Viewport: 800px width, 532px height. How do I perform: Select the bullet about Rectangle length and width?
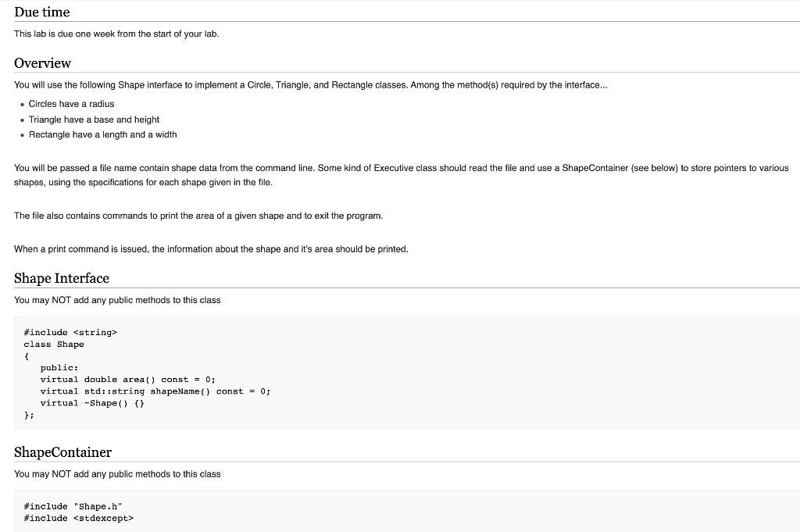pos(102,134)
